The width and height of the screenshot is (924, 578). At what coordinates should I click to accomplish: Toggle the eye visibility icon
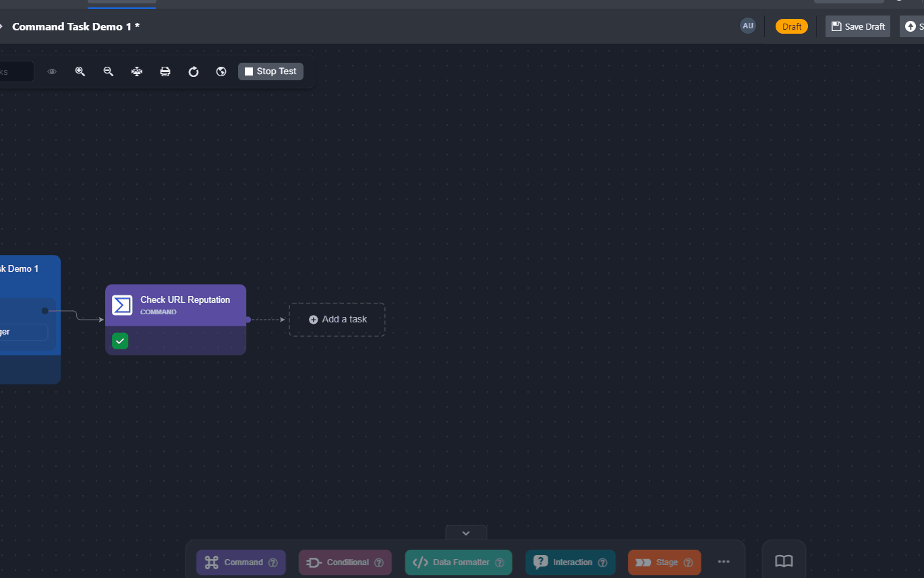pos(52,71)
